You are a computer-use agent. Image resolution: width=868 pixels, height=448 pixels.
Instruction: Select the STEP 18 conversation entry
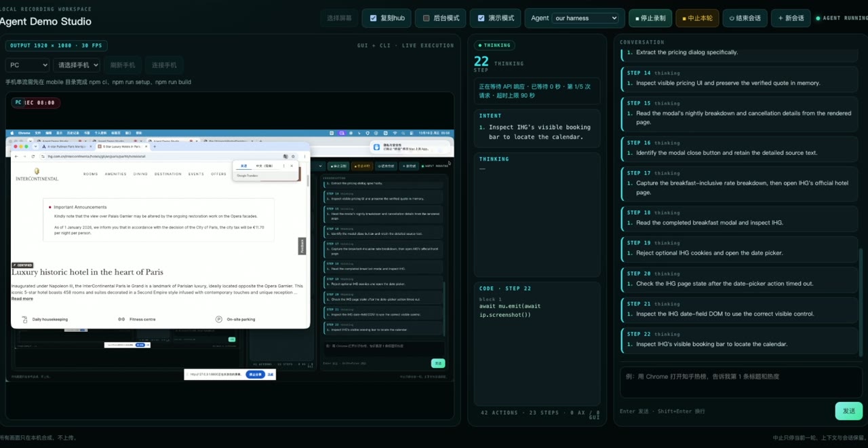(x=740, y=218)
